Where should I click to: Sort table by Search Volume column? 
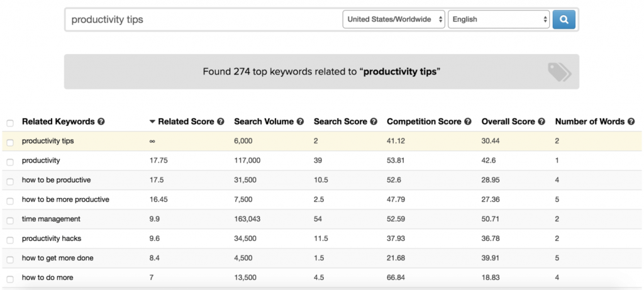click(x=264, y=122)
